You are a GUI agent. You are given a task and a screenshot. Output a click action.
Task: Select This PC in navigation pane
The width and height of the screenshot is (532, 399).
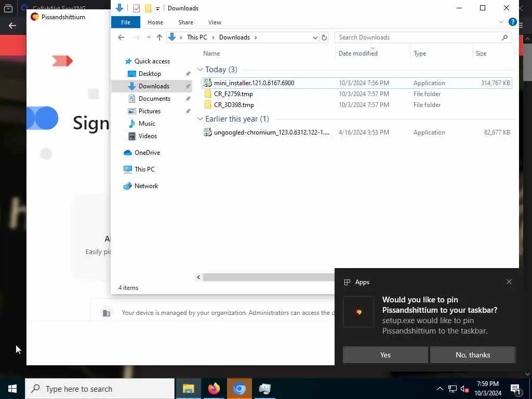[x=139, y=169]
